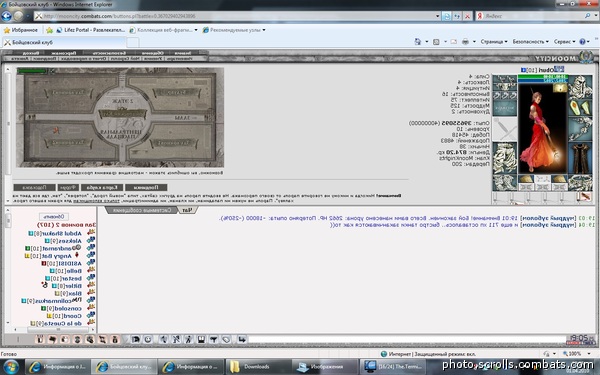Open the Безопасность dropdown in IE command bar
Image resolution: width=600 pixels, height=375 pixels.
pos(531,41)
